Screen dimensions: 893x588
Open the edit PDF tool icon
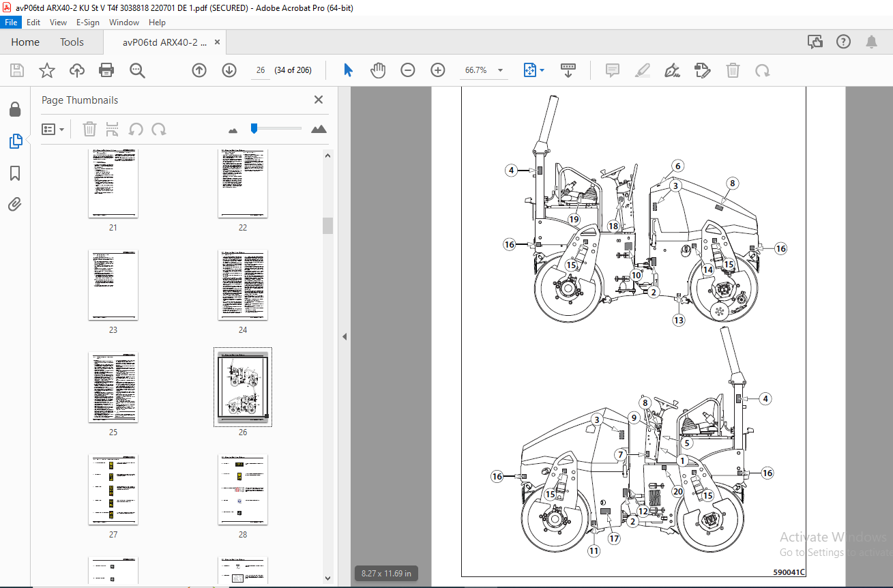702,70
